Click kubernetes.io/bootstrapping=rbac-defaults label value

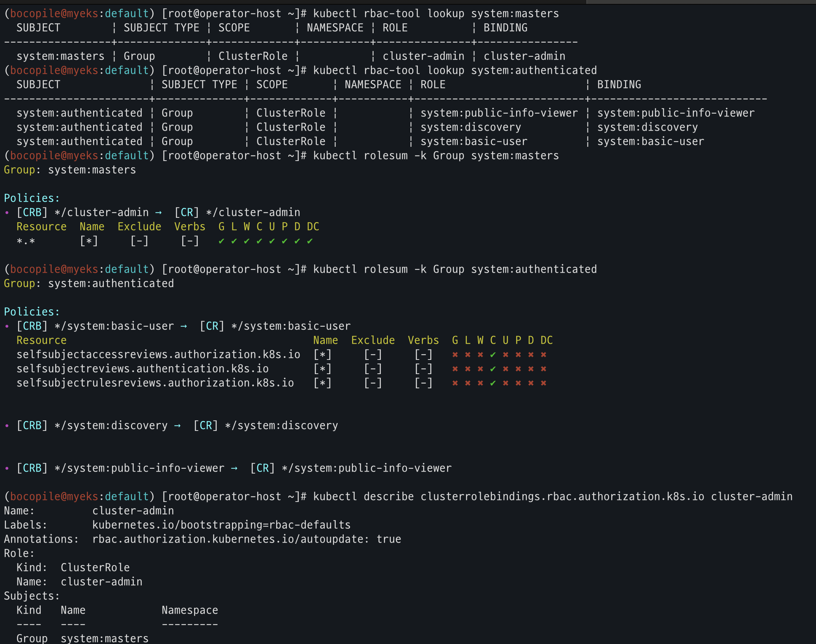click(x=221, y=525)
